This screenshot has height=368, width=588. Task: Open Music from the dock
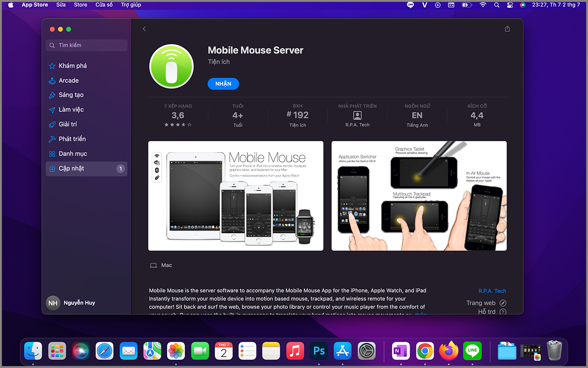(295, 351)
